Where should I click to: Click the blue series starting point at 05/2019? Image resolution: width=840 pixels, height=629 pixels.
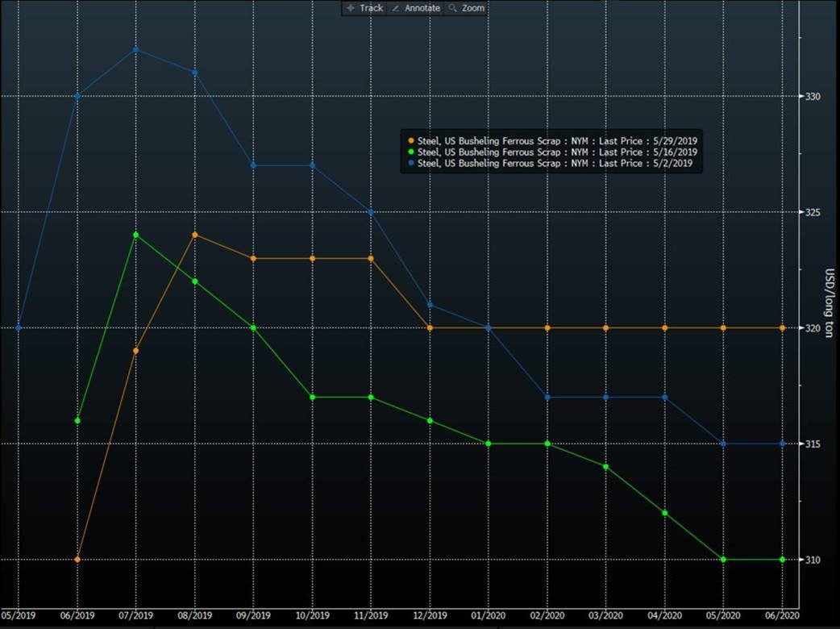(x=18, y=328)
